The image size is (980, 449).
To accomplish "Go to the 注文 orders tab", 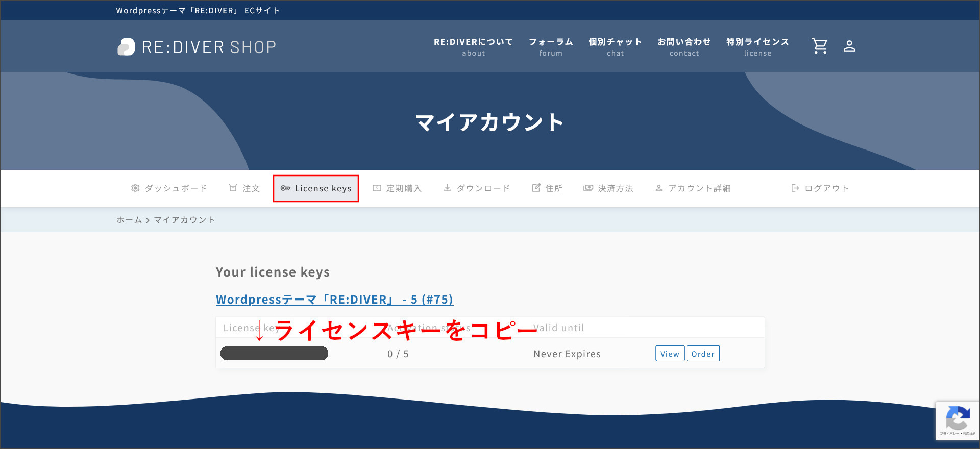I will [x=244, y=188].
